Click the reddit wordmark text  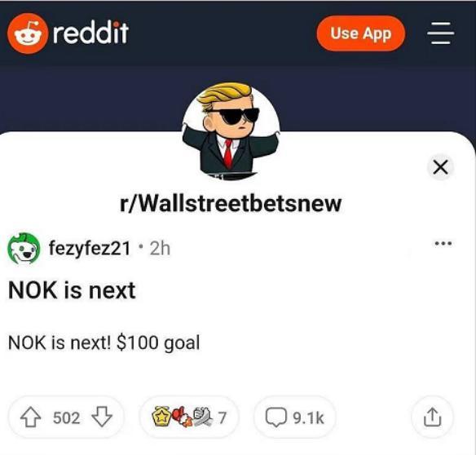(90, 33)
